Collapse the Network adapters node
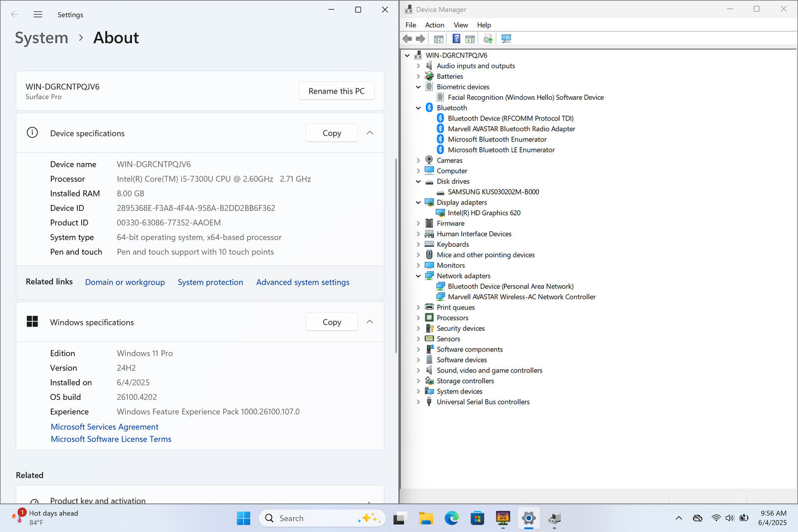 (418, 276)
